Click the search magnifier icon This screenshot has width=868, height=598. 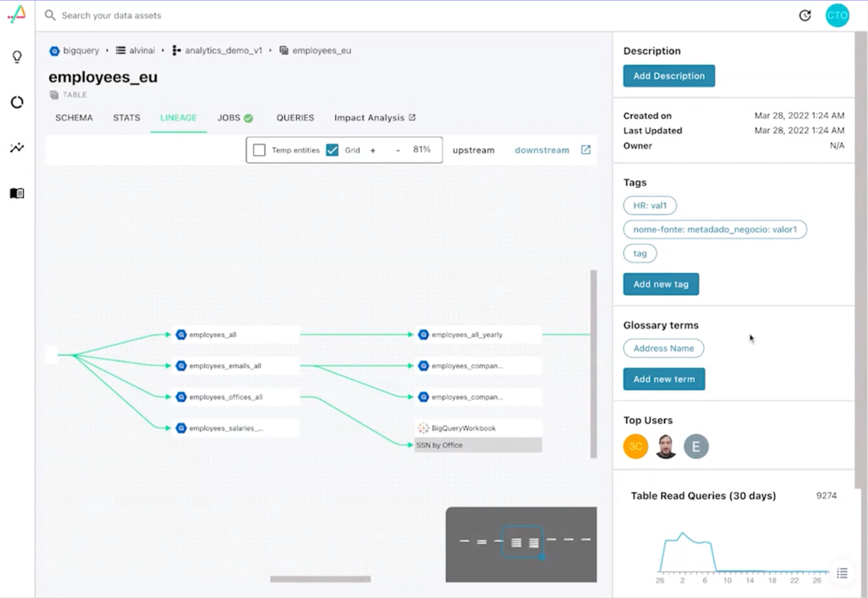(50, 15)
